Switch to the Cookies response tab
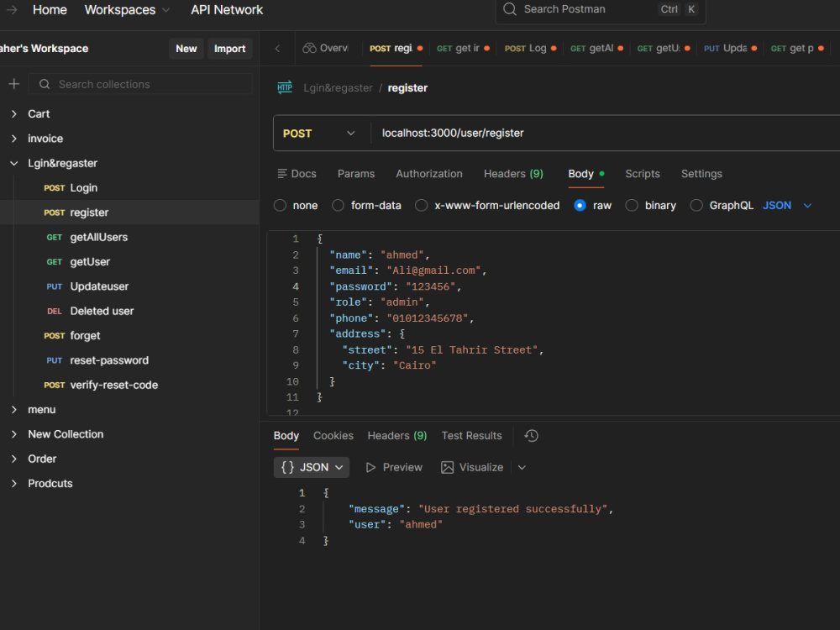 click(x=333, y=435)
